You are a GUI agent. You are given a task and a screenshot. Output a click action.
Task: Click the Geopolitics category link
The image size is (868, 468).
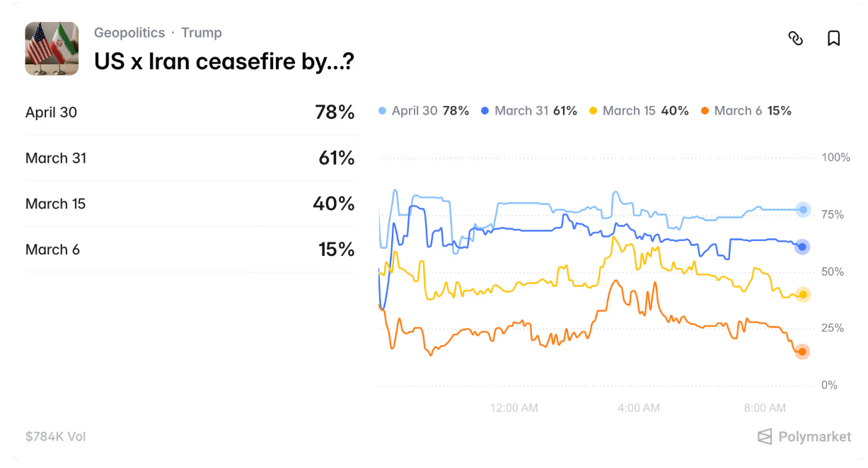point(129,33)
